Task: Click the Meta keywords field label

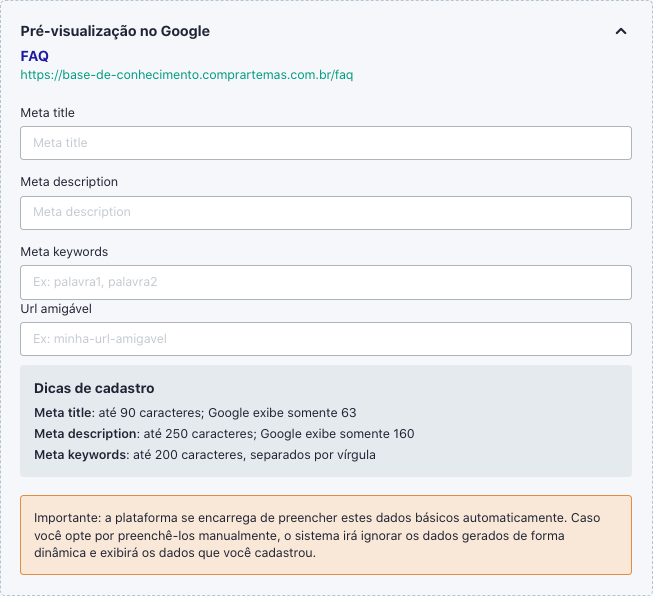Action: 64,252
